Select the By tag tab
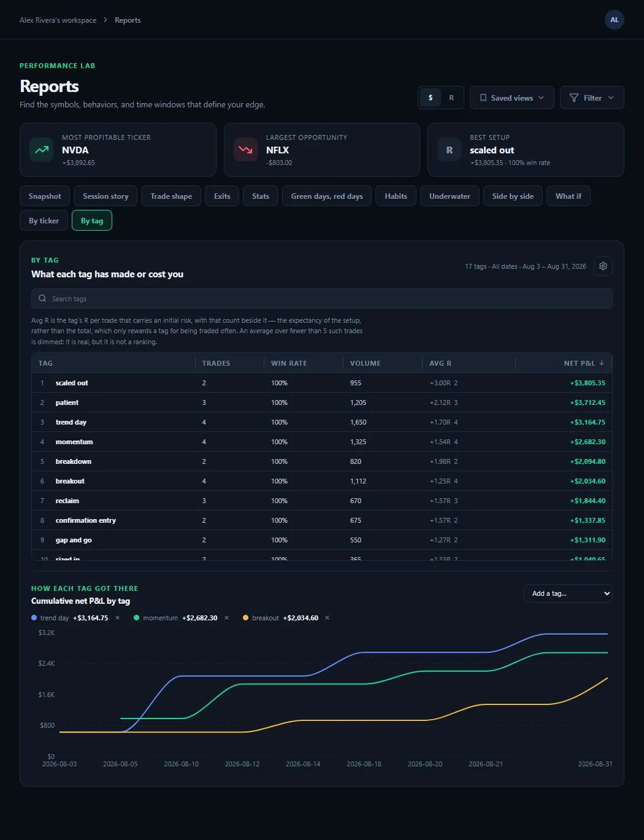Screen dimensions: 644x840 click(92, 221)
